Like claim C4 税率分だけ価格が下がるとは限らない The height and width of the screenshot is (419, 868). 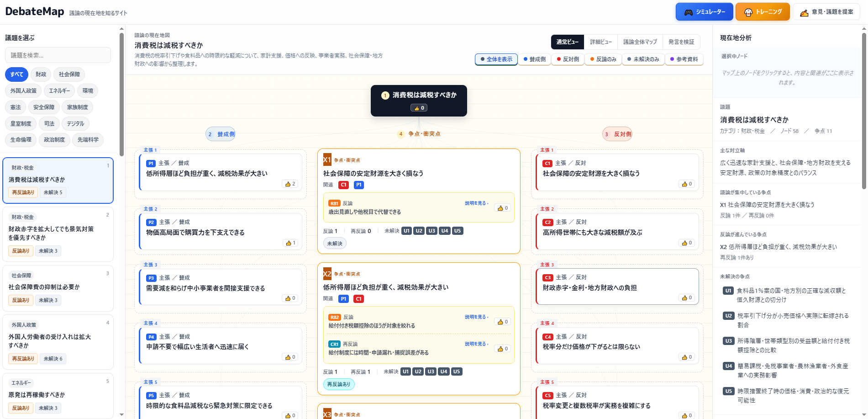click(687, 357)
